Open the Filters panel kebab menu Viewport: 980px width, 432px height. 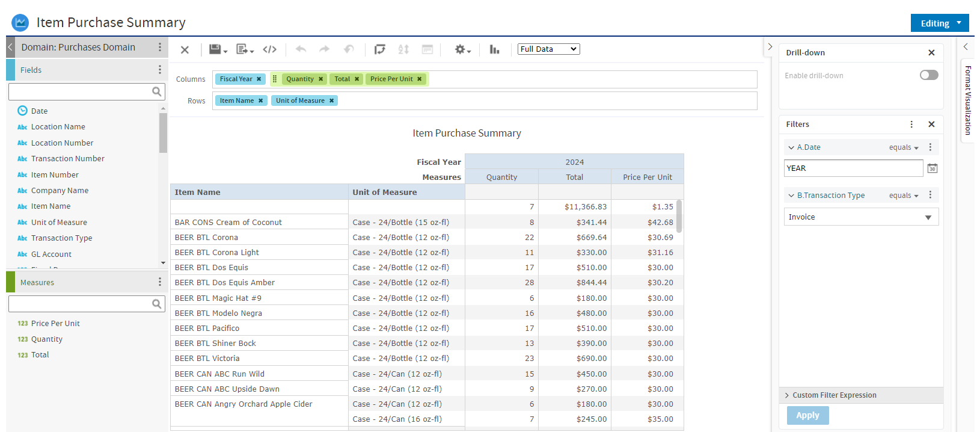point(911,125)
